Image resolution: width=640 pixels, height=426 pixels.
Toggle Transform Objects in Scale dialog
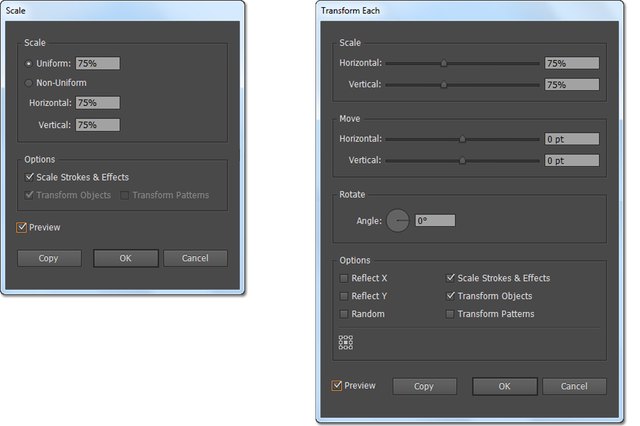click(x=29, y=195)
